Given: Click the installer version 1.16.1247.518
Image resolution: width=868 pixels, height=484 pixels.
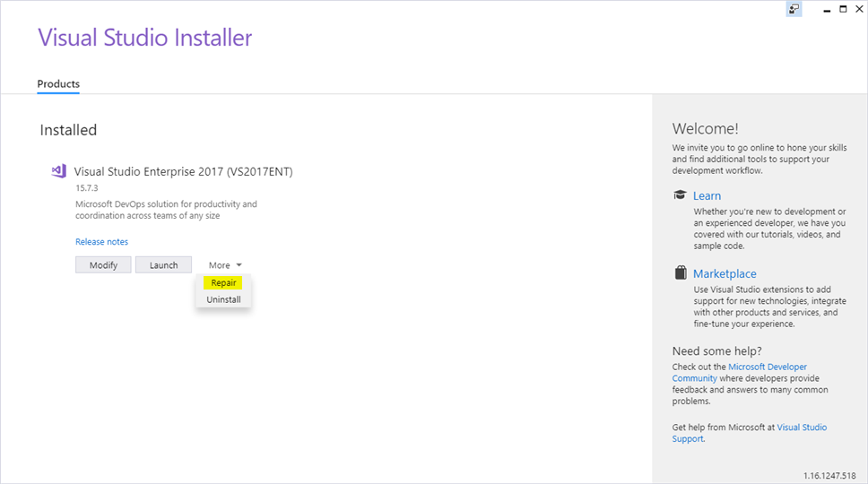Looking at the screenshot, I should (x=829, y=476).
